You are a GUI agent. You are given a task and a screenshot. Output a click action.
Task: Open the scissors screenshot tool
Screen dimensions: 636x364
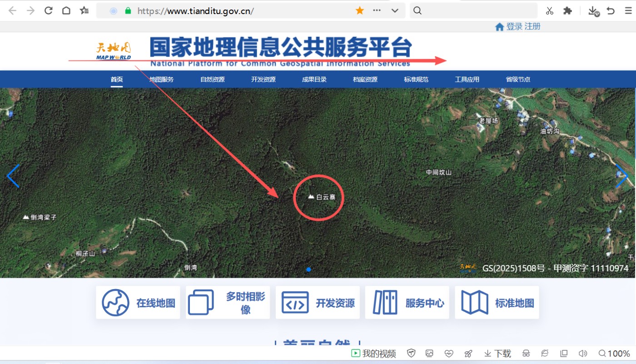550,11
